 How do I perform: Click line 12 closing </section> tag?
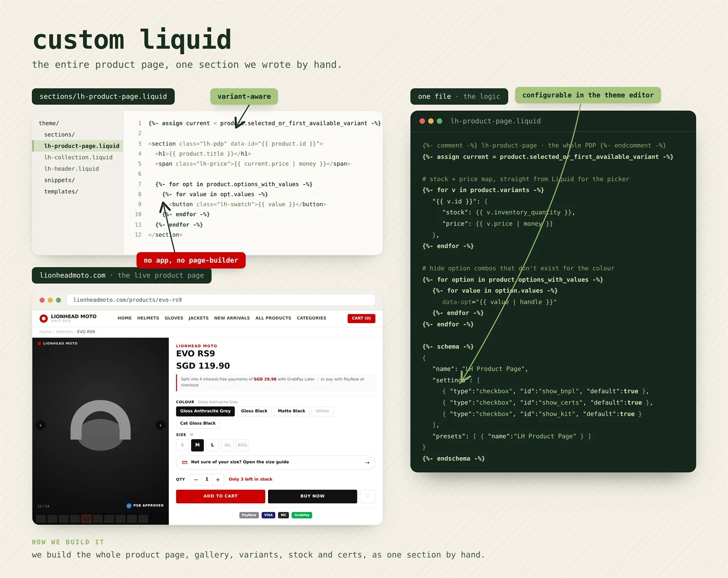point(165,235)
